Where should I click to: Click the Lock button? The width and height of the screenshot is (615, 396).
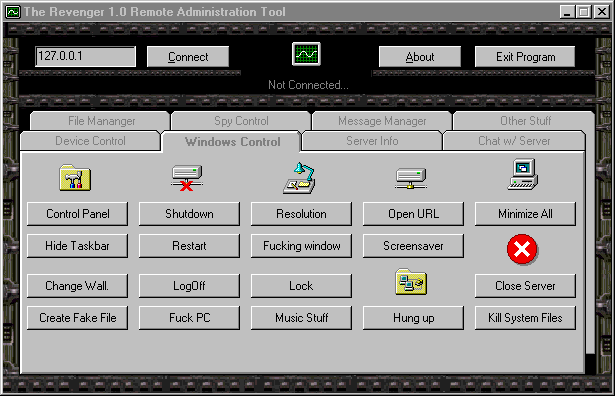click(301, 286)
